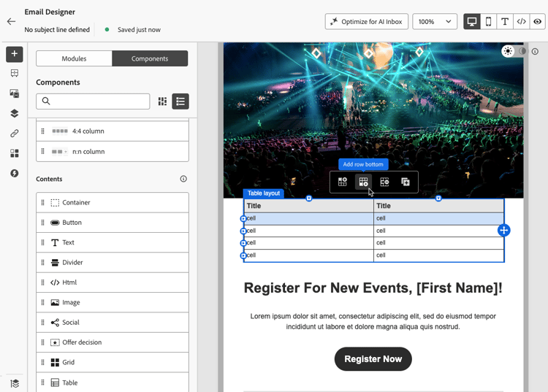Select the Container component
Image resolution: width=548 pixels, height=392 pixels.
pyautogui.click(x=113, y=202)
